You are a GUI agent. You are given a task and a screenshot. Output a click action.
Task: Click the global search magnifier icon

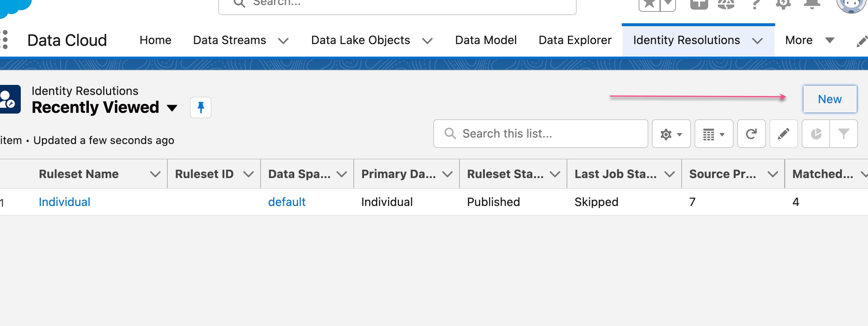[239, 3]
